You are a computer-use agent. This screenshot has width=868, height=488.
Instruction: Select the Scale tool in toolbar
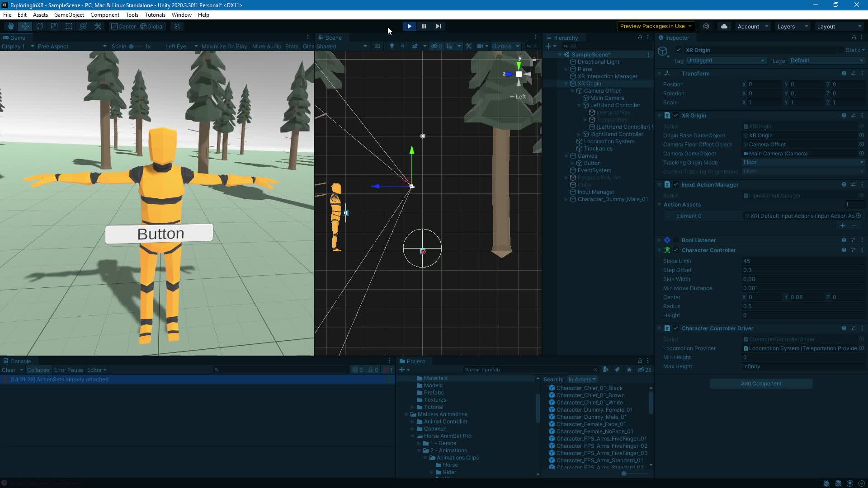54,26
